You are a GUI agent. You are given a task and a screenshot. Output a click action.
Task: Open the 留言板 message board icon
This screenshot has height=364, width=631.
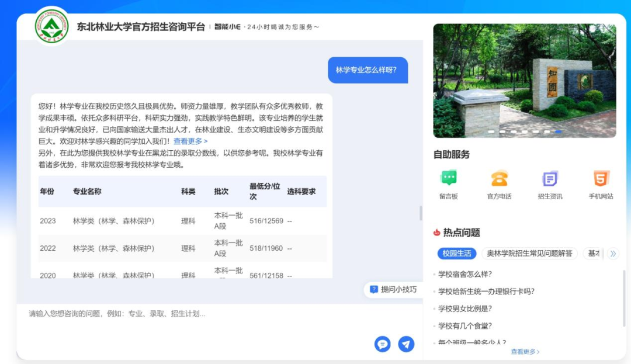449,179
